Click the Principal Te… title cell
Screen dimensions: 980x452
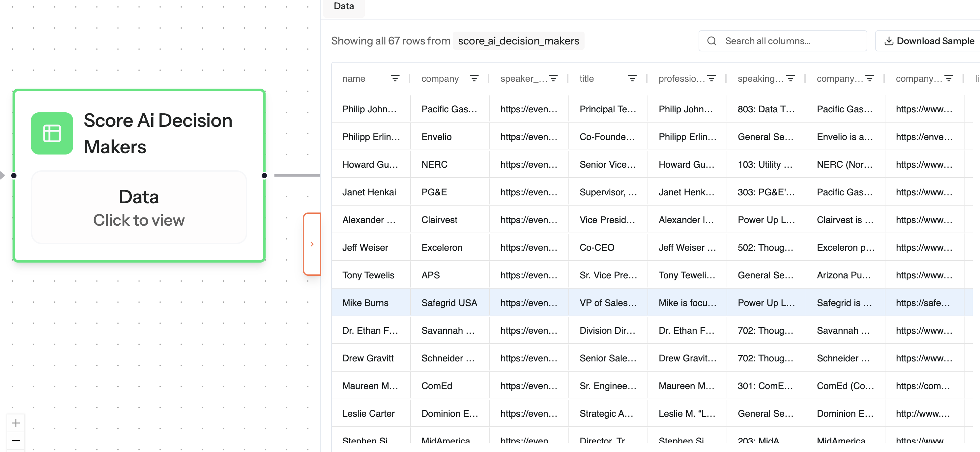608,109
